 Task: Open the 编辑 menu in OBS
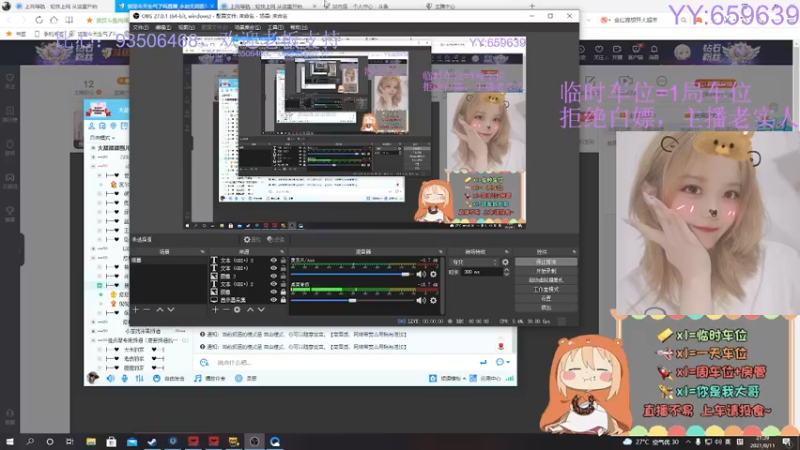163,28
